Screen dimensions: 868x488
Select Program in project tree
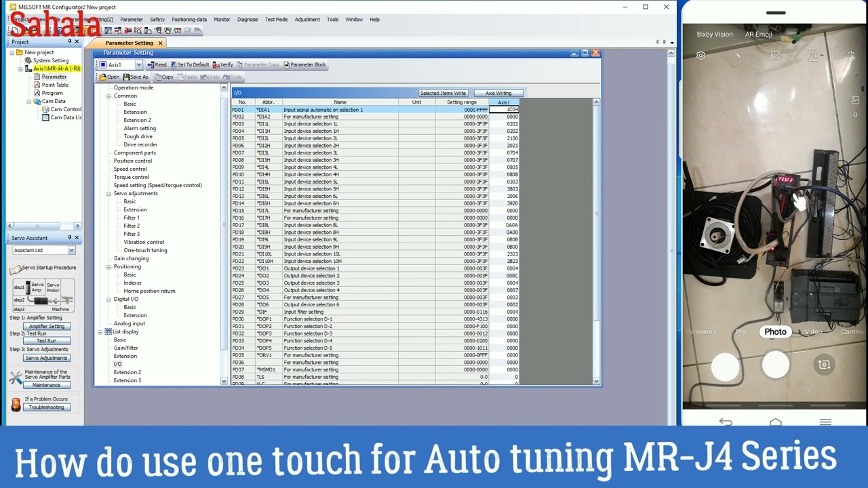click(x=52, y=93)
